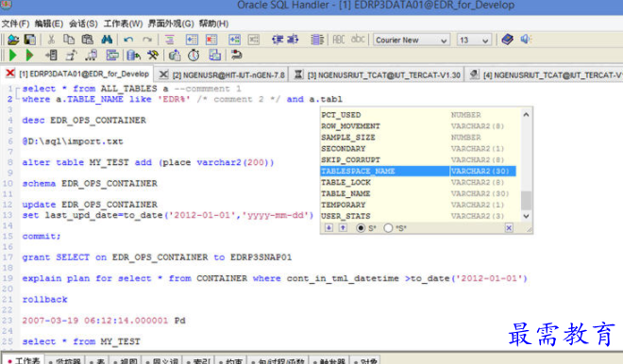Click the red stamp rollback icon
This screenshot has height=364, width=623.
(236, 55)
